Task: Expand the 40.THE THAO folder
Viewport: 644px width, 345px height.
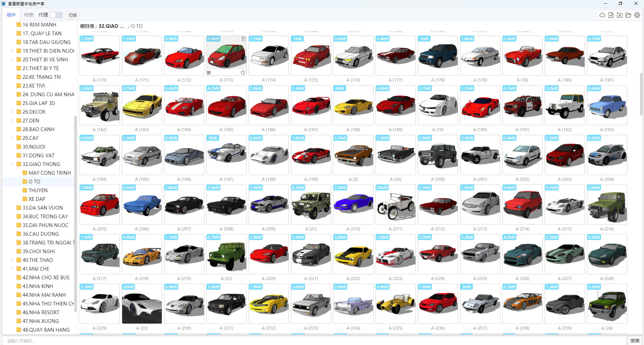Action: pyautogui.click(x=12, y=260)
